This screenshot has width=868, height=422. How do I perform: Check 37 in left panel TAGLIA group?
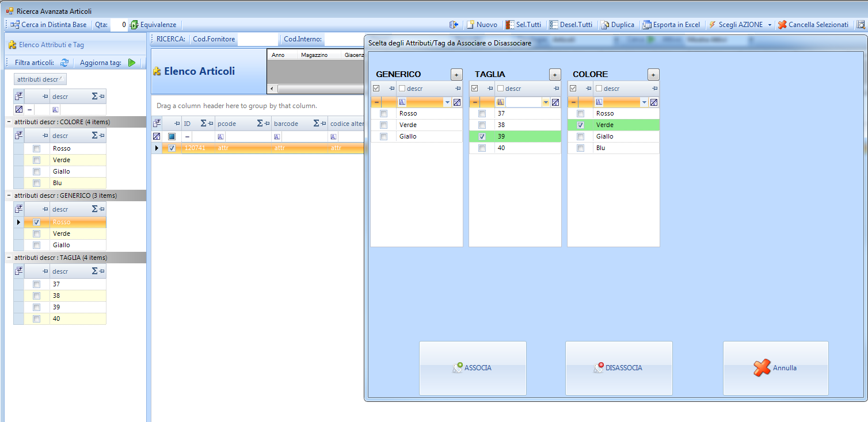36,284
